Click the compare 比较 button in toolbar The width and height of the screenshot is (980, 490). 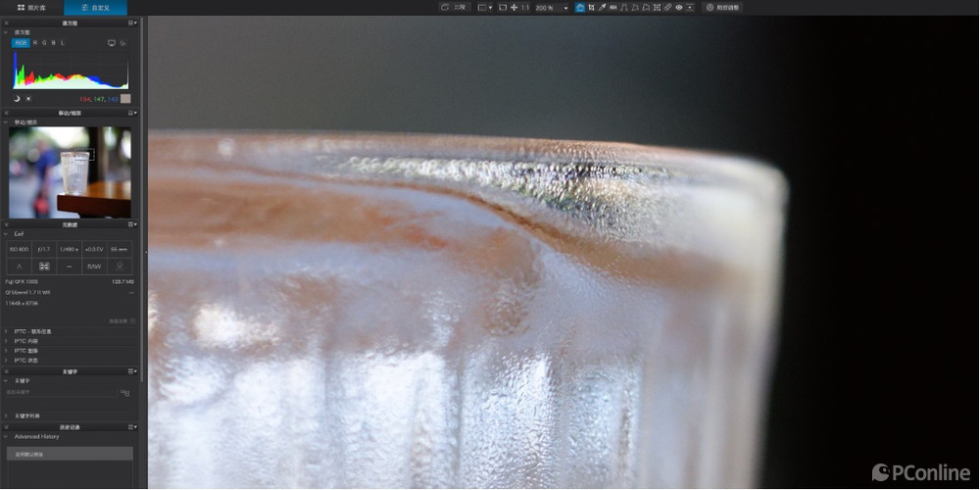(x=455, y=8)
